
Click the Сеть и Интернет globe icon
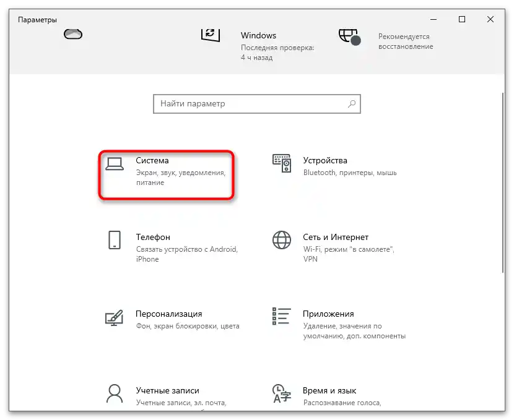tap(282, 240)
